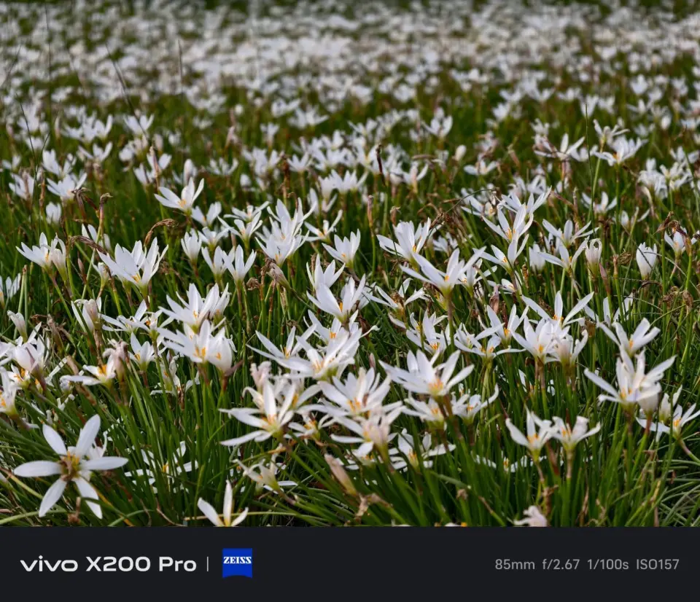The width and height of the screenshot is (700, 602).
Task: Click the tall white flower at upper left
Action: [180, 197]
